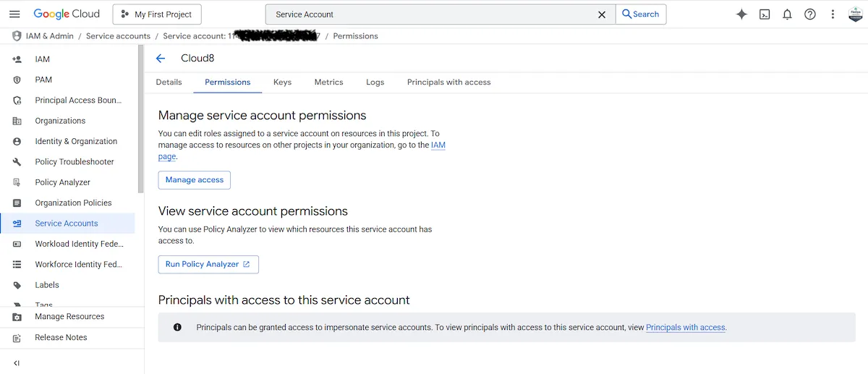Open Policy Troubleshooter in the sidebar
868x374 pixels.
[x=68, y=161]
